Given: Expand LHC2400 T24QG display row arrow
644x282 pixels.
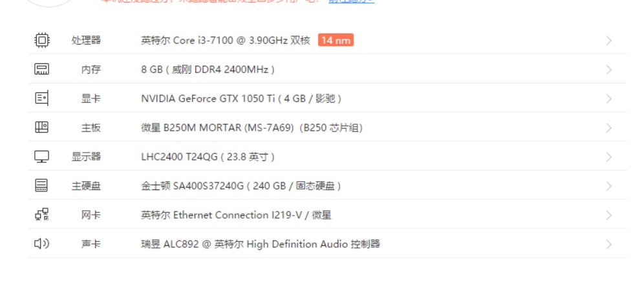Looking at the screenshot, I should point(608,157).
